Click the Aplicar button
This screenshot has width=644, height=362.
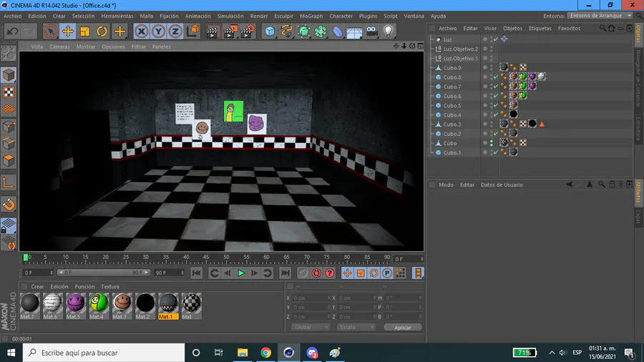click(x=402, y=327)
